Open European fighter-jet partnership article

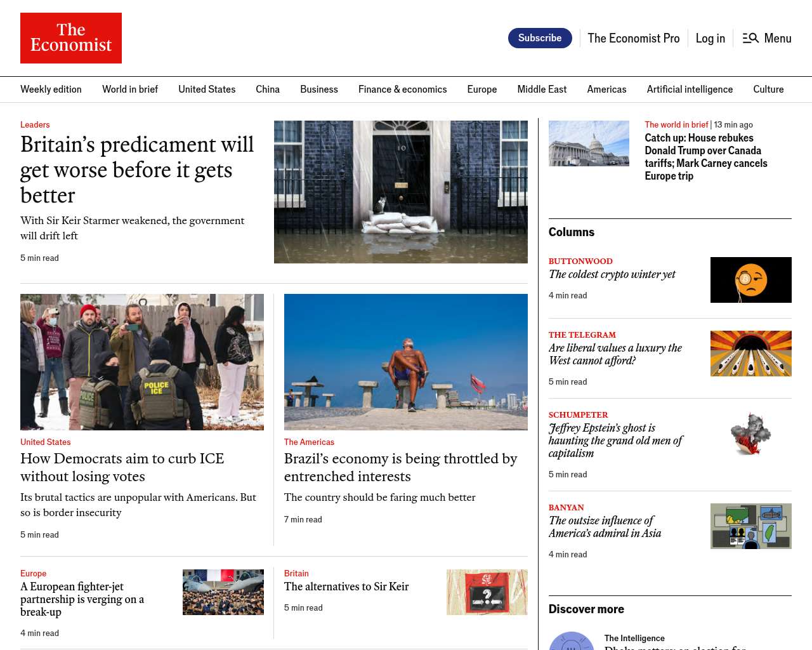click(82, 599)
